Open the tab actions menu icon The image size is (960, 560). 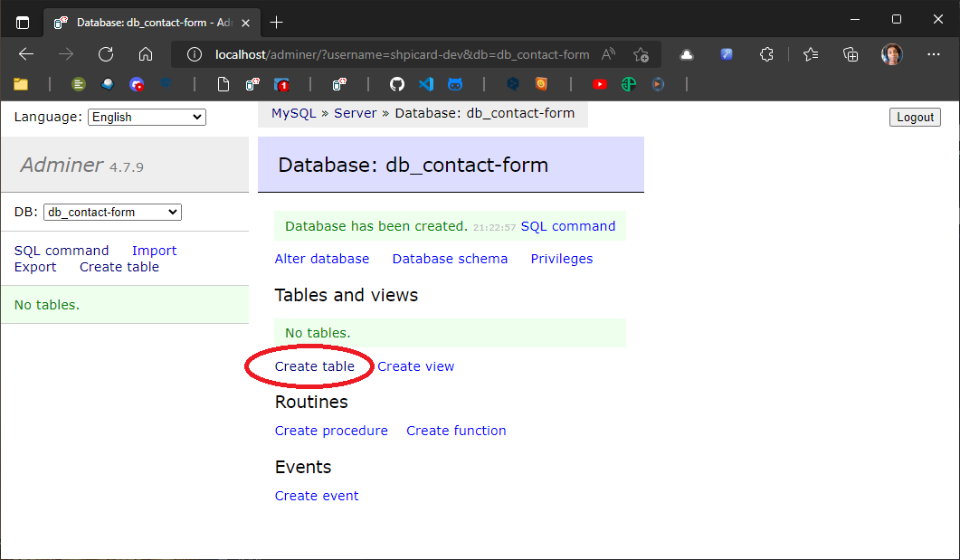coord(23,23)
